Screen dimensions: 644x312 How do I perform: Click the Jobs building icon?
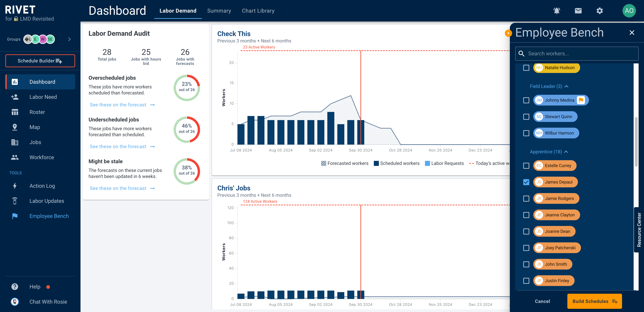coord(15,142)
